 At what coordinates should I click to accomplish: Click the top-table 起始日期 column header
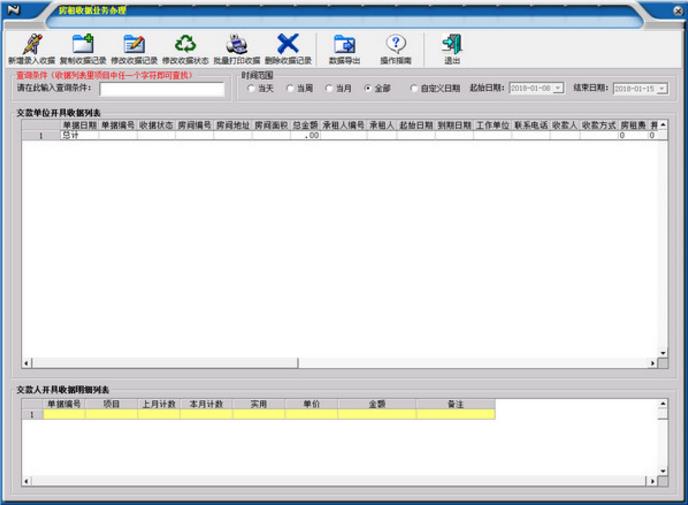[416, 125]
